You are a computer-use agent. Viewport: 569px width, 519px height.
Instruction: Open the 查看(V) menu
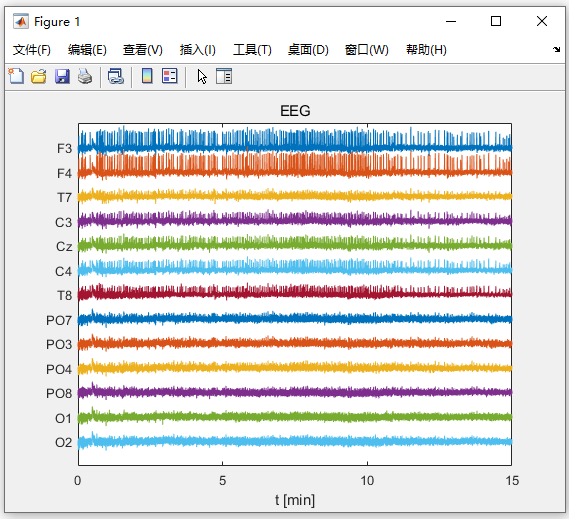pyautogui.click(x=143, y=50)
